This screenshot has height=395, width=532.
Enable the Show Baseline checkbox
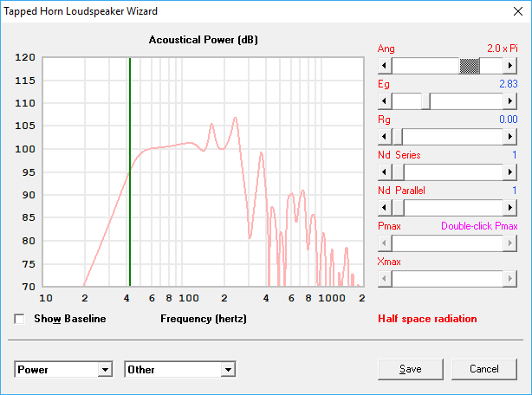[19, 319]
